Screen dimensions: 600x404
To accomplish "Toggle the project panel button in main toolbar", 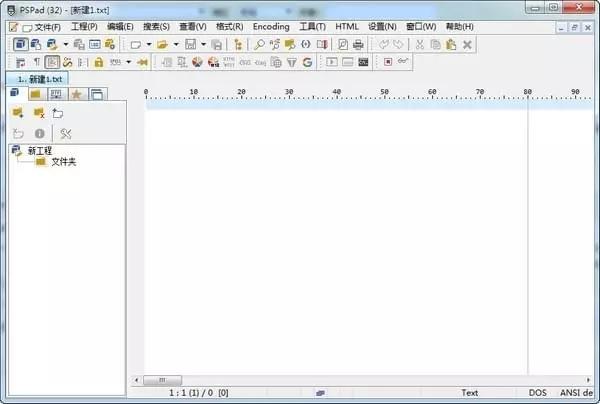I will 21,44.
